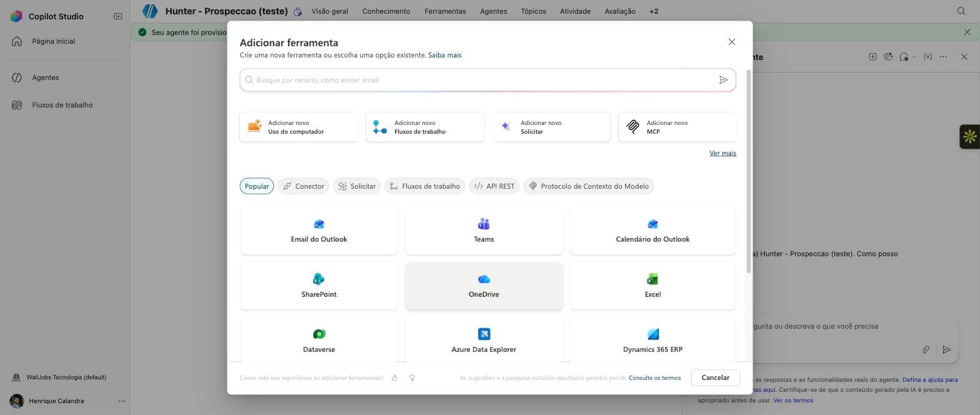Open the Conhecimento tab
Image resolution: width=980 pixels, height=415 pixels.
386,11
